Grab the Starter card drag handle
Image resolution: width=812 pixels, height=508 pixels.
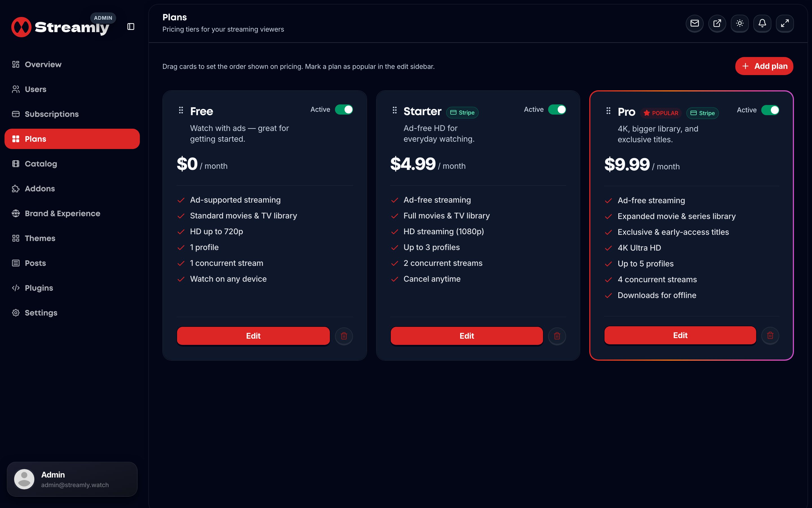395,110
